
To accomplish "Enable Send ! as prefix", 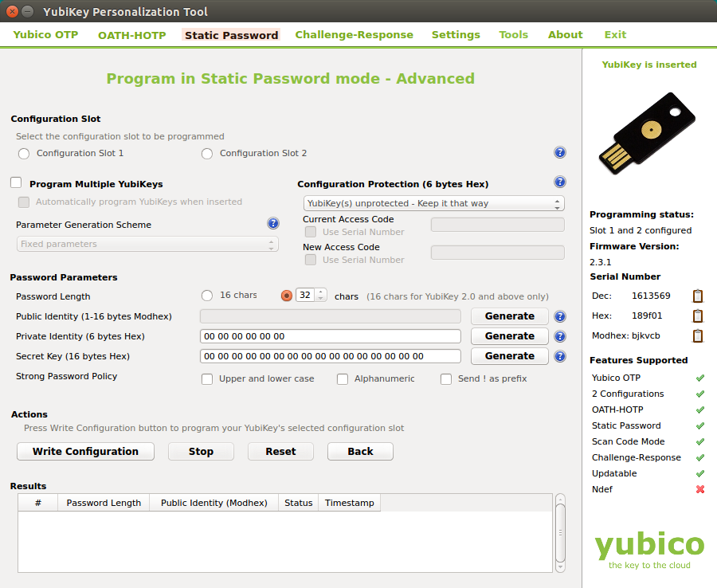I will [x=446, y=379].
